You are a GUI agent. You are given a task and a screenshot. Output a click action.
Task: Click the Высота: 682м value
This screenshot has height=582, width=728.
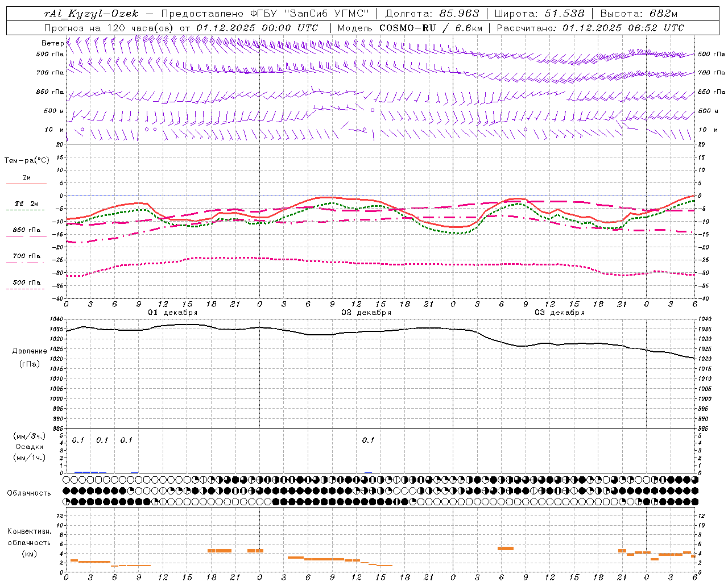(x=639, y=14)
